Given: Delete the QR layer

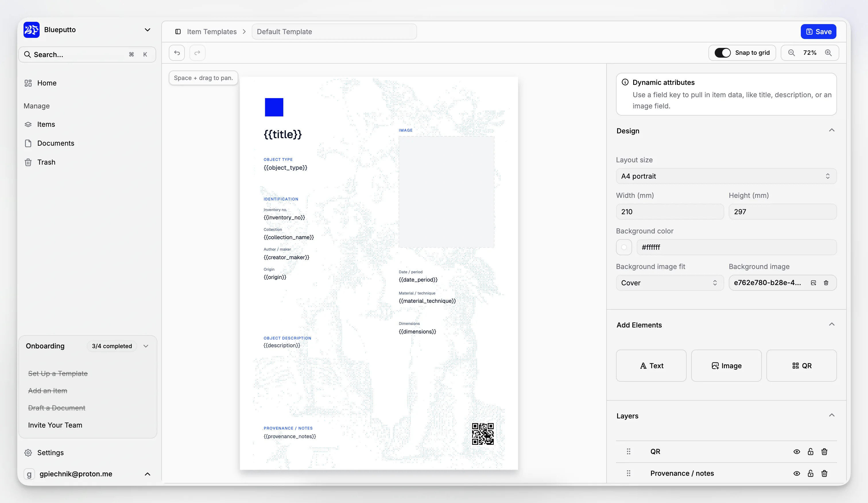Looking at the screenshot, I should point(824,451).
